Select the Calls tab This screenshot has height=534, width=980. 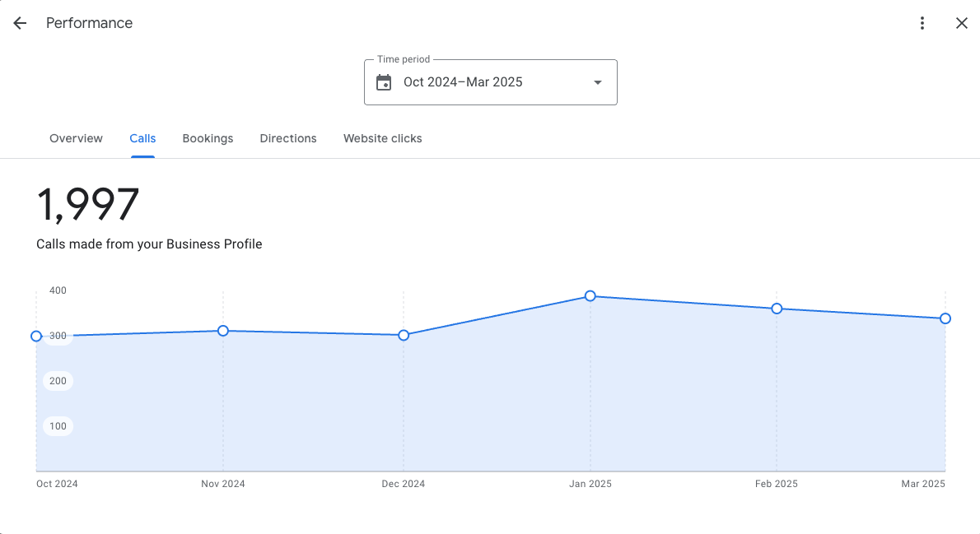[142, 138]
